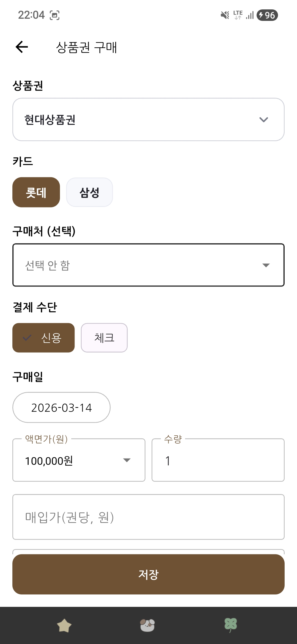Open the star tab in bottom navigation
Image resolution: width=297 pixels, height=644 pixels.
coord(64,625)
